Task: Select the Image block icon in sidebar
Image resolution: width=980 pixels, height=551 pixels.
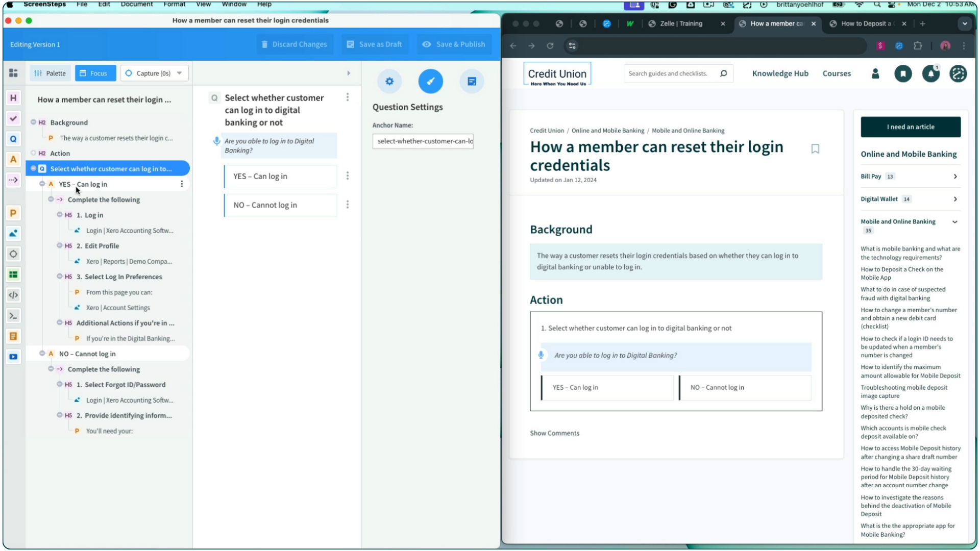Action: tap(13, 234)
